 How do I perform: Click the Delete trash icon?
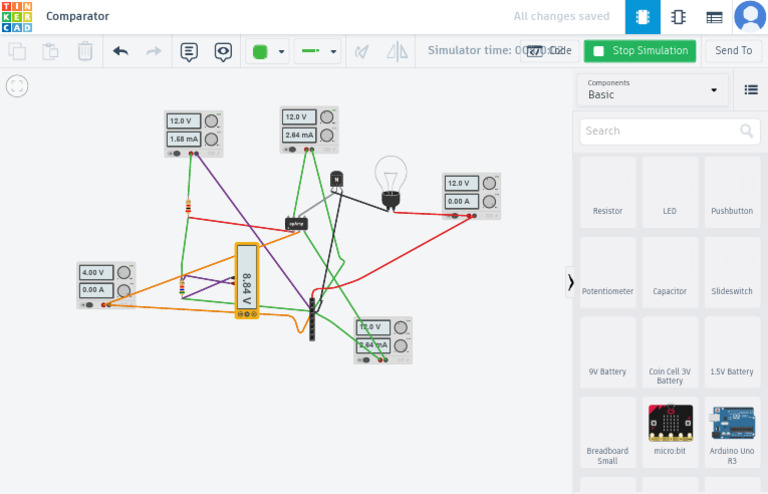[x=85, y=51]
